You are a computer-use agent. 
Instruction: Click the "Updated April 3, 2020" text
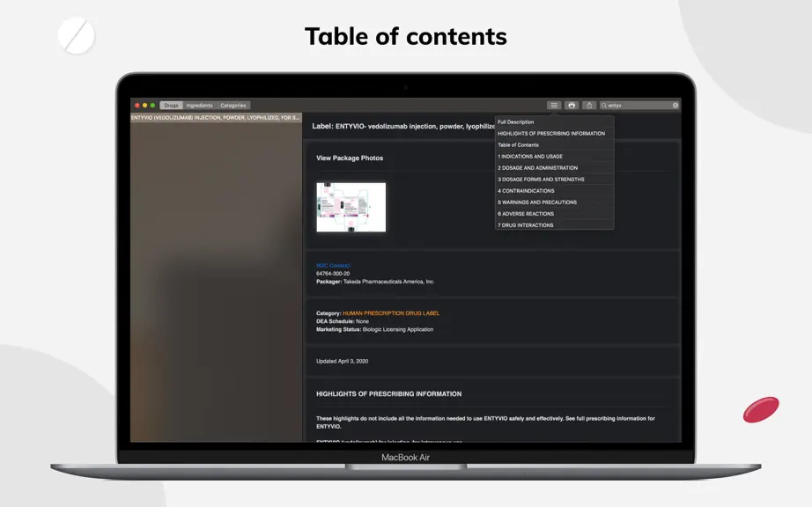point(342,361)
